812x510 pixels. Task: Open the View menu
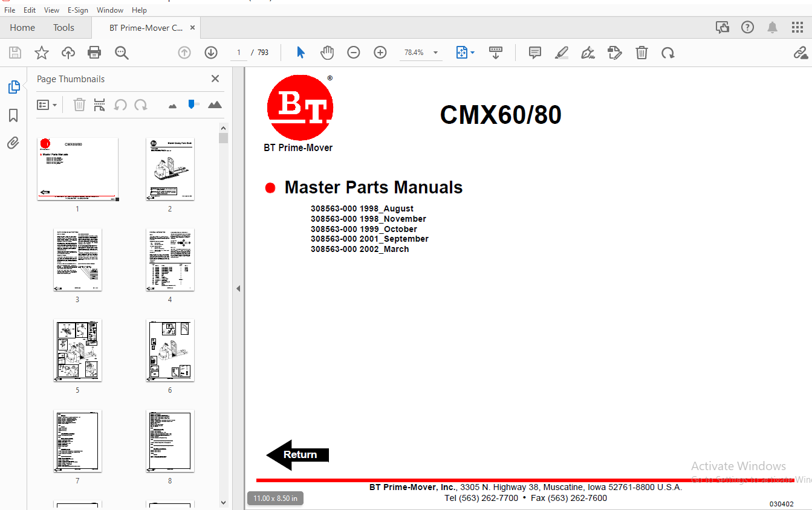click(x=52, y=10)
